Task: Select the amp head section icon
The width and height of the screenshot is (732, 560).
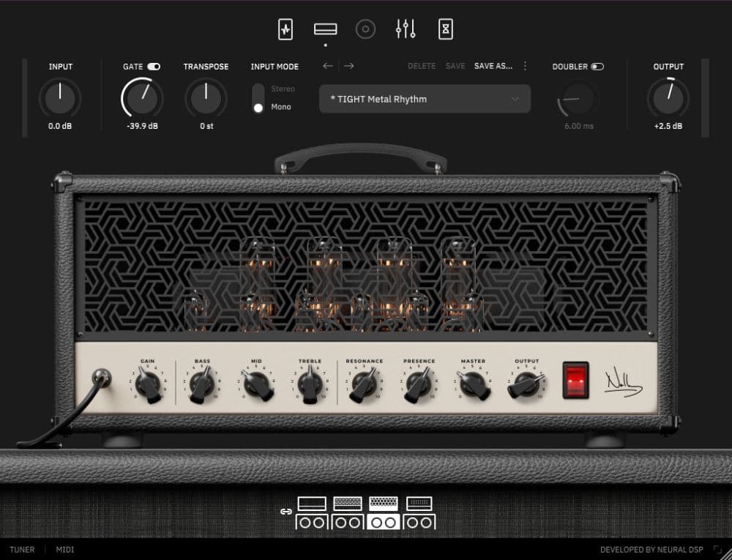Action: tap(326, 29)
